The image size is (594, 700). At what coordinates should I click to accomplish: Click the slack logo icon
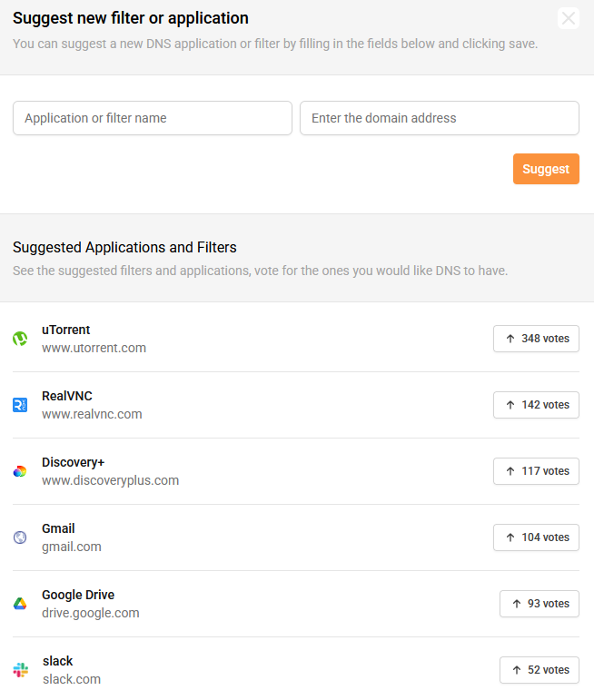(20, 670)
